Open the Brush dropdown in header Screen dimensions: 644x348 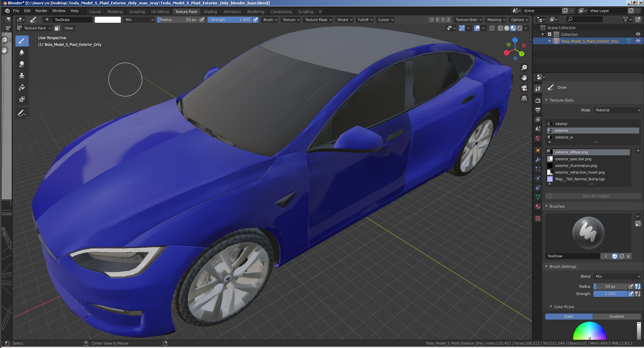coord(270,20)
